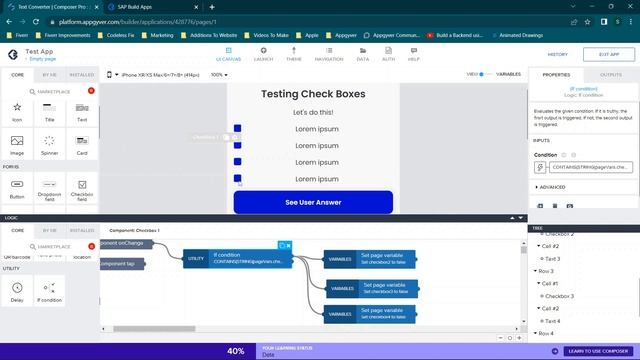Toggle first Lorem ipsum checkbox
The height and width of the screenshot is (360, 640).
coord(238,128)
